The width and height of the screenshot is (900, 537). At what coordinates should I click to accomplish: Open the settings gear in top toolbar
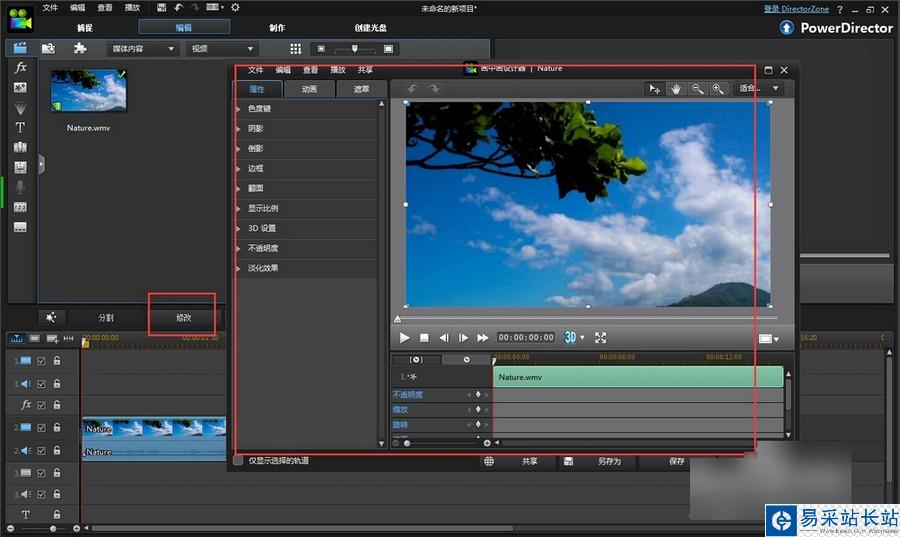click(x=235, y=8)
